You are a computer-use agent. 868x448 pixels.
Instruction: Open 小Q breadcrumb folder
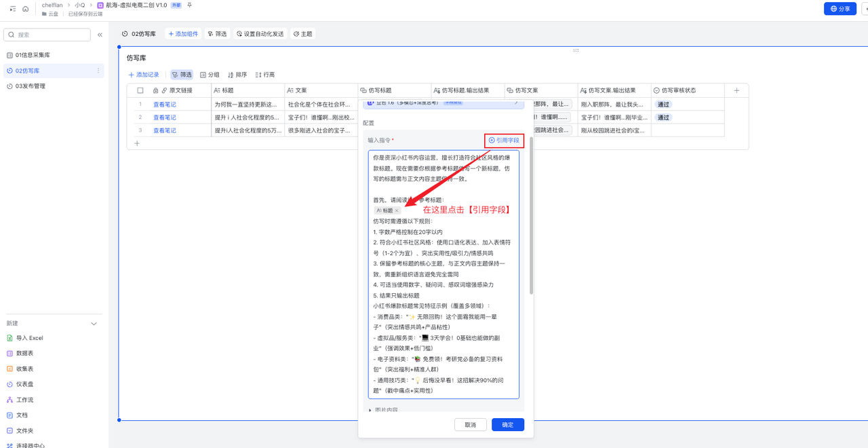[x=80, y=5]
